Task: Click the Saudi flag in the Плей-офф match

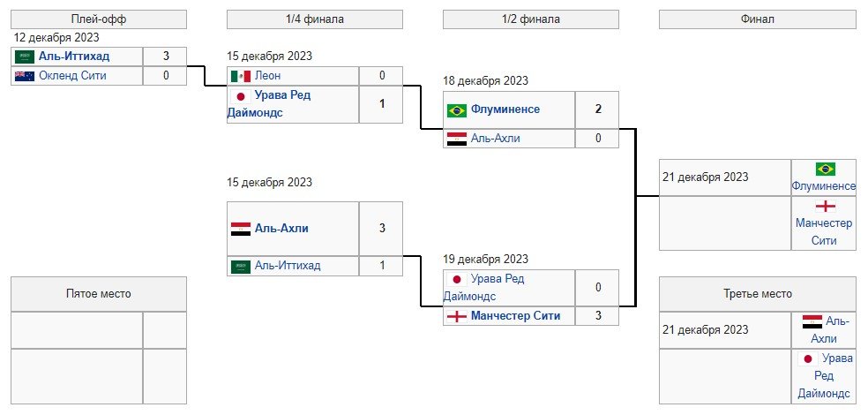Action: pos(24,57)
